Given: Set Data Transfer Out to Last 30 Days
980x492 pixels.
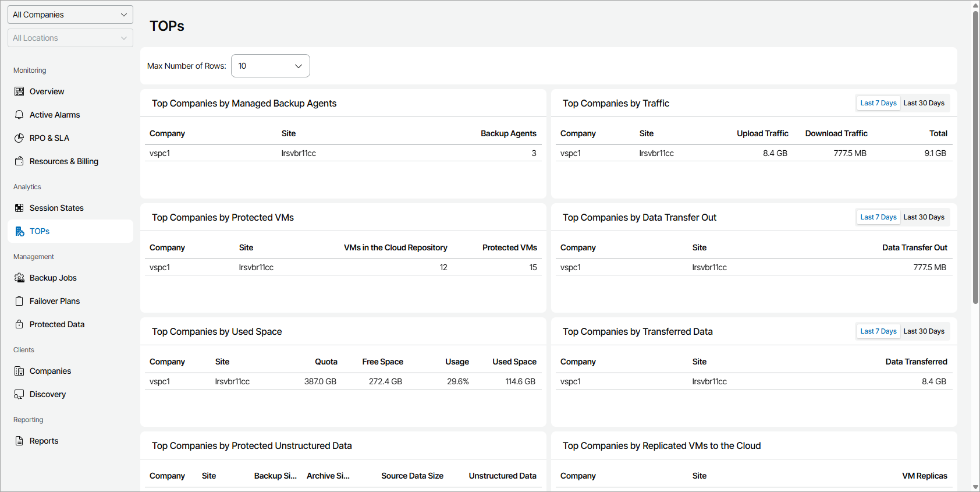Looking at the screenshot, I should (x=924, y=217).
